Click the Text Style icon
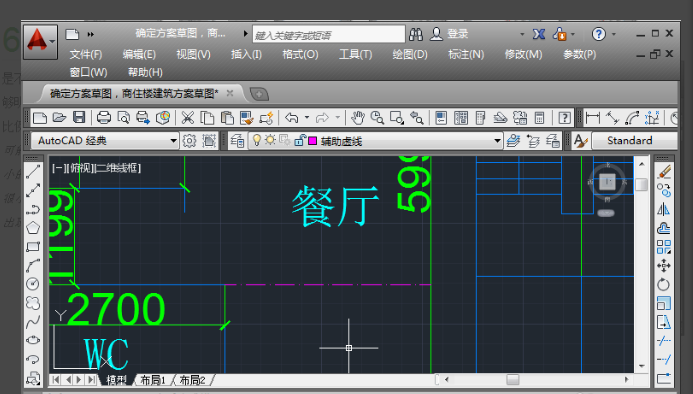This screenshot has width=693, height=394. click(580, 141)
